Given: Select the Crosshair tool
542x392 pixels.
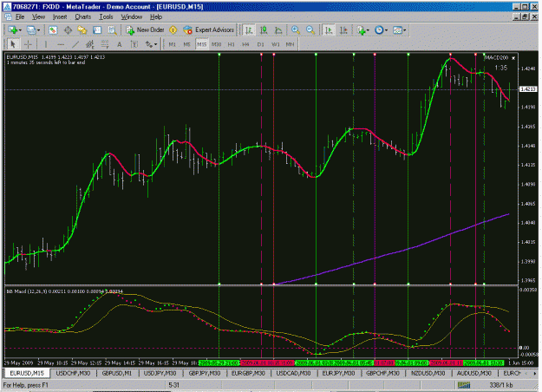Looking at the screenshot, I should pyautogui.click(x=28, y=44).
